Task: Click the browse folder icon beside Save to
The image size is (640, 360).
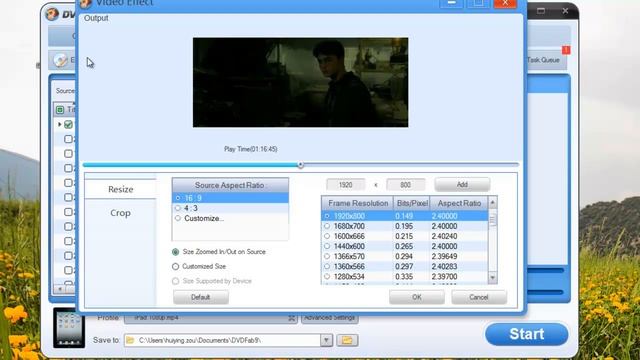Action: [347, 340]
